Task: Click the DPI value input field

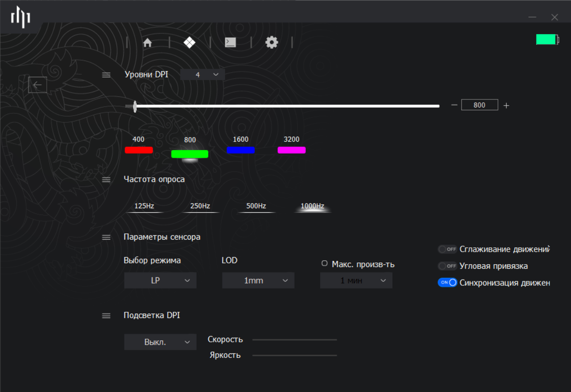Action: click(x=479, y=105)
